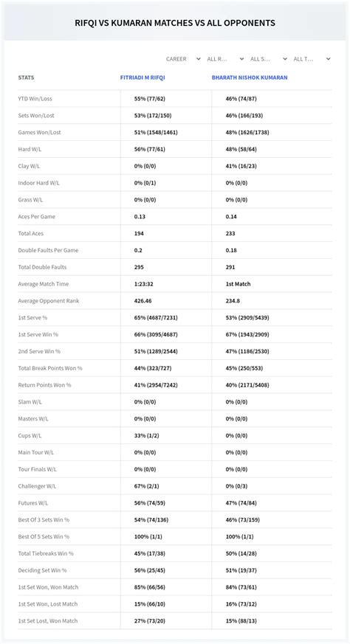The width and height of the screenshot is (350, 644).
Task: Select the Total Tiebreaks Win % label
Action: tap(46, 554)
